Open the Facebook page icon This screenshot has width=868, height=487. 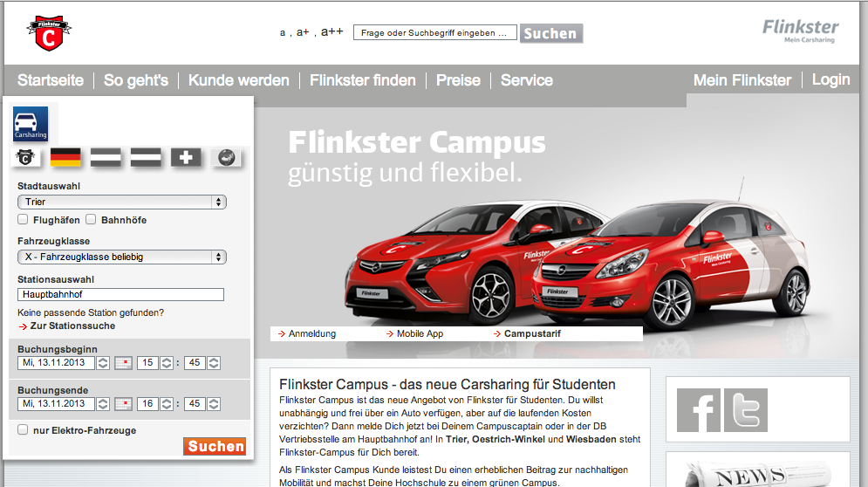pyautogui.click(x=699, y=410)
